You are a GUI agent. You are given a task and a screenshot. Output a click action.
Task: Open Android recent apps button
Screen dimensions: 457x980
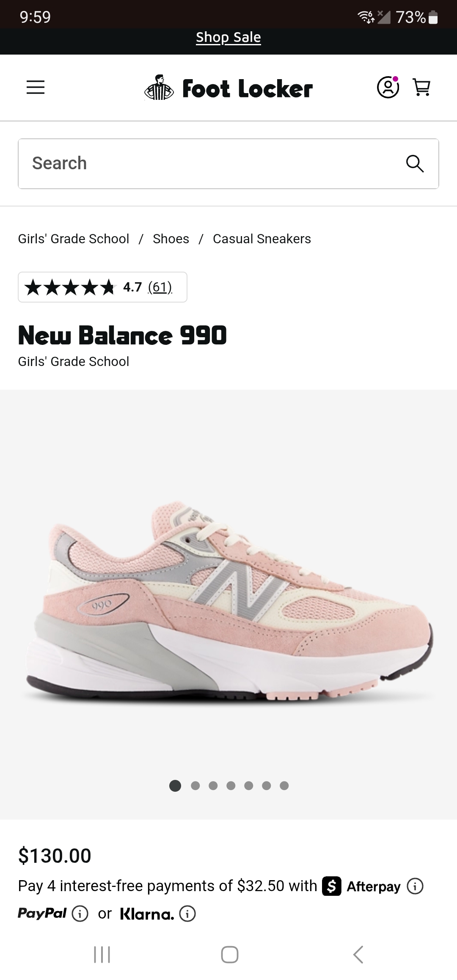pyautogui.click(x=102, y=955)
